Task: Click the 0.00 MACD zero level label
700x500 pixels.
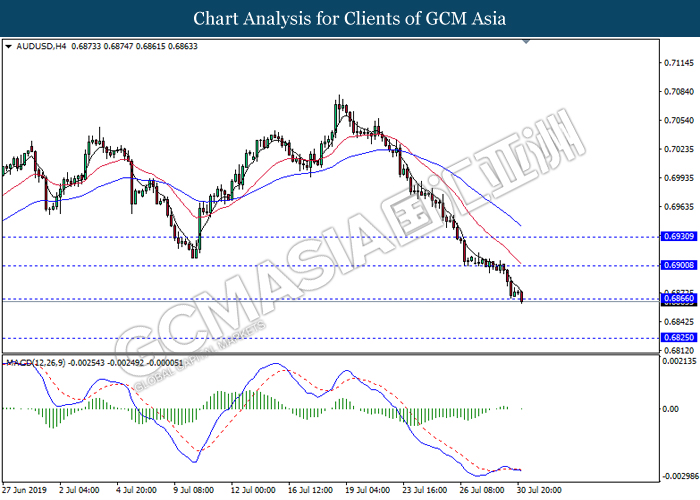Action: coord(670,409)
